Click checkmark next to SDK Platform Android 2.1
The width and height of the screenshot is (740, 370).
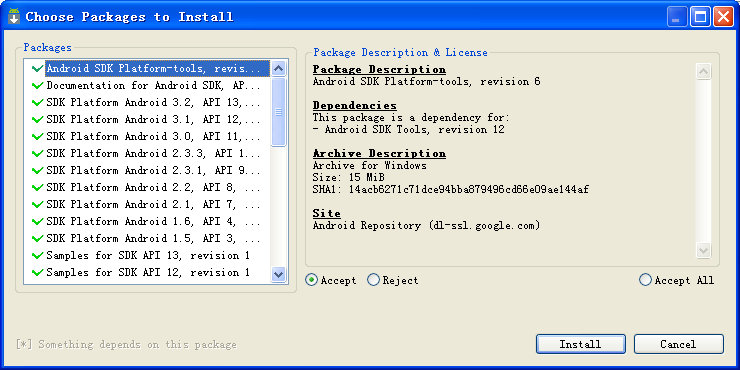(x=38, y=204)
